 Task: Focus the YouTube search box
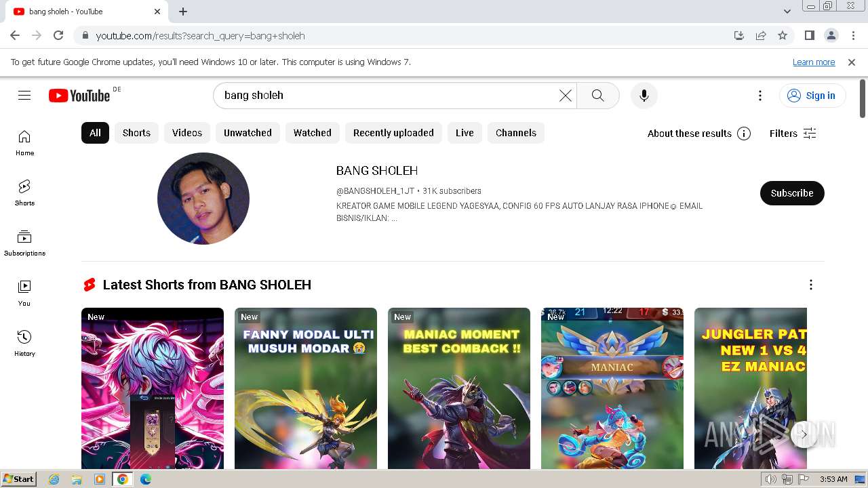point(387,96)
